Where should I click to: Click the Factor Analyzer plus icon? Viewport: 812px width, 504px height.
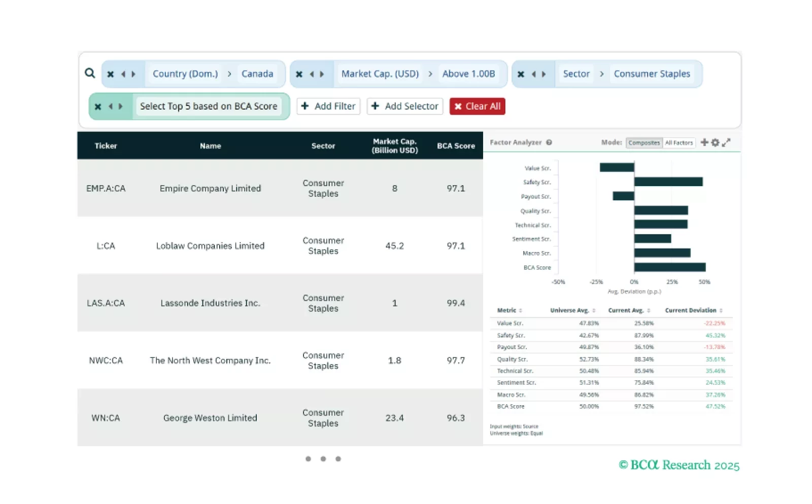click(x=704, y=142)
